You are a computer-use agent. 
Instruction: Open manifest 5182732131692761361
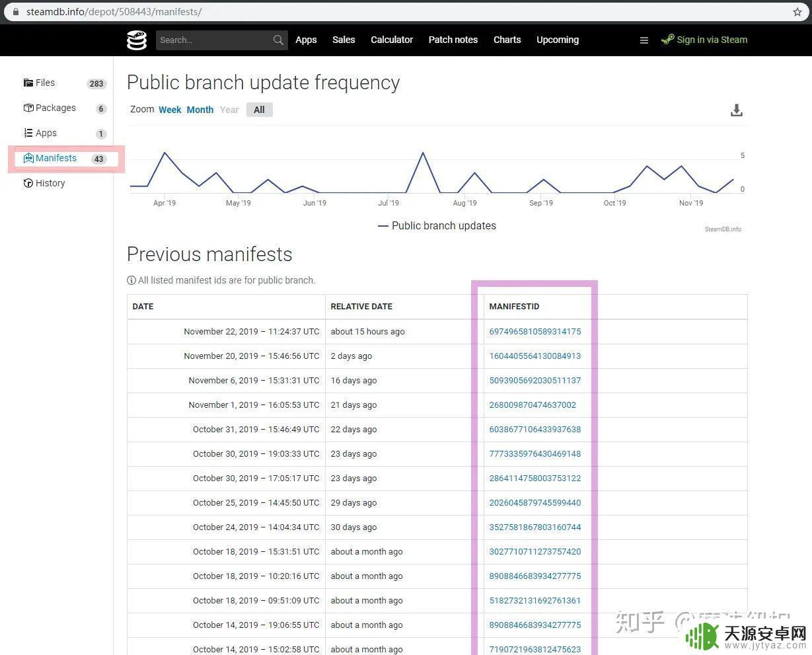535,601
